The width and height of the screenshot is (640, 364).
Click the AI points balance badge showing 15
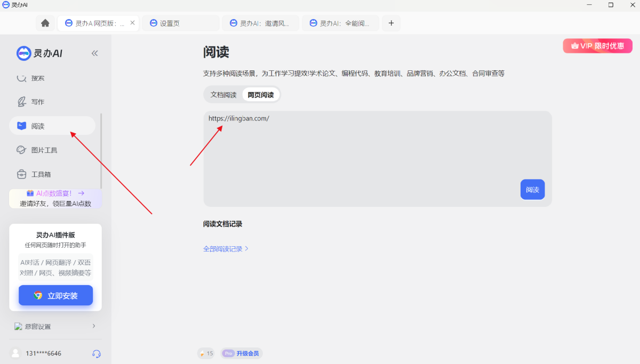click(x=206, y=353)
